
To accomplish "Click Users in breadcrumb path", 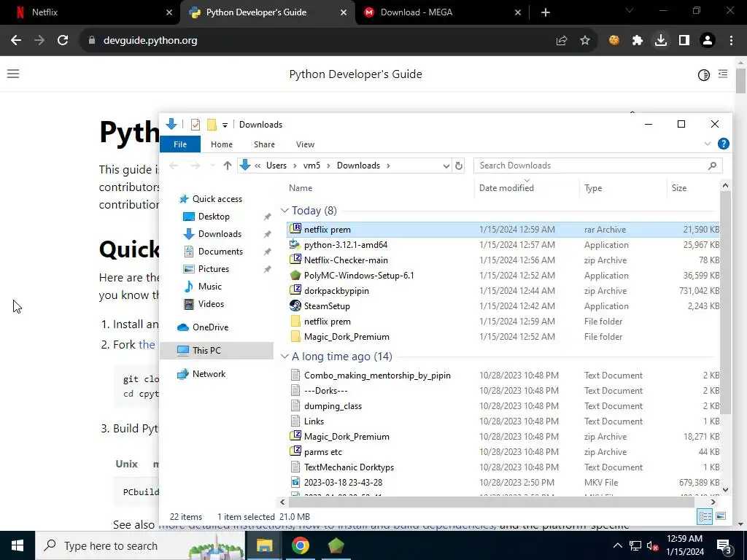I will 276,166.
